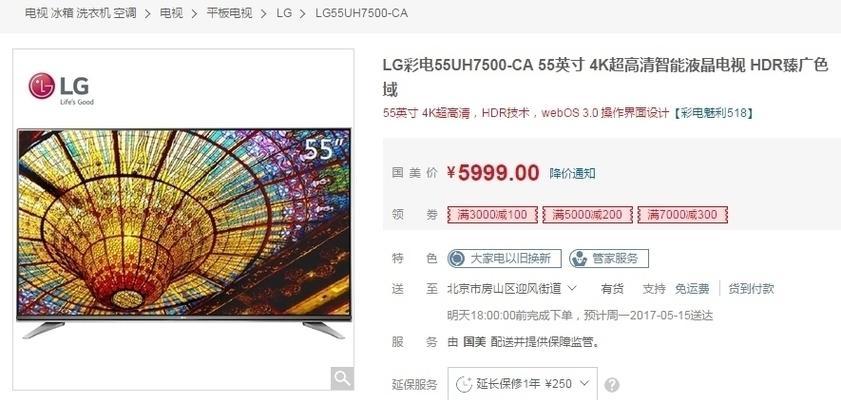The image size is (841, 400).
Task: Click the magnifier zoom icon on product image
Action: pos(342,378)
